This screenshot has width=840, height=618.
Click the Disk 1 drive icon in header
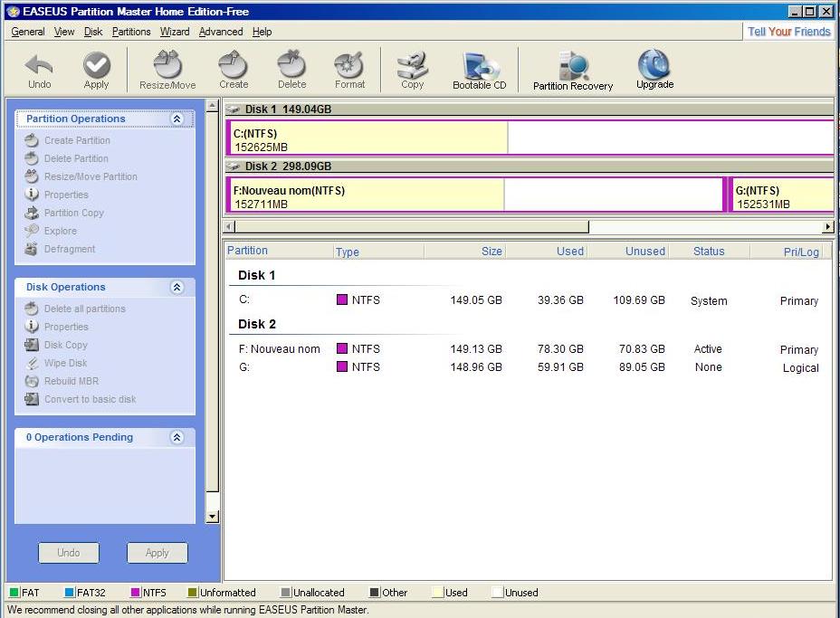coord(234,109)
